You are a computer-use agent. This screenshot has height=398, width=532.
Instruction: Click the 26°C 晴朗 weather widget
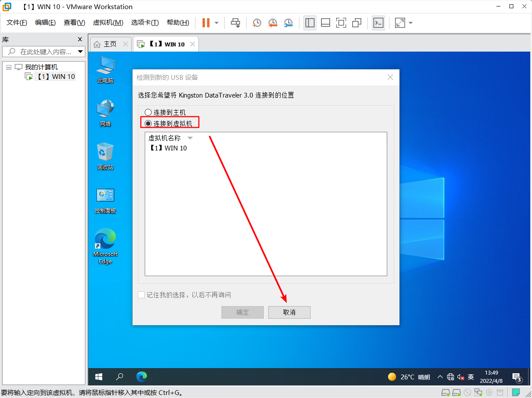click(409, 377)
